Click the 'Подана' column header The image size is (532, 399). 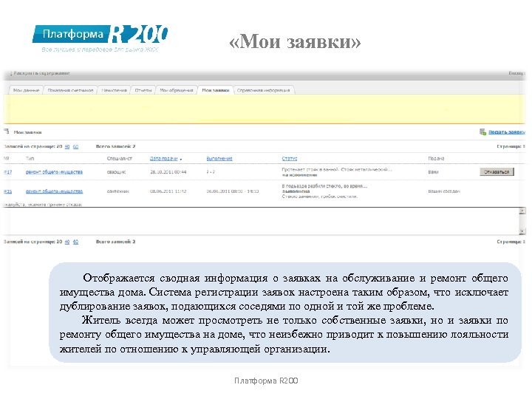(437, 158)
